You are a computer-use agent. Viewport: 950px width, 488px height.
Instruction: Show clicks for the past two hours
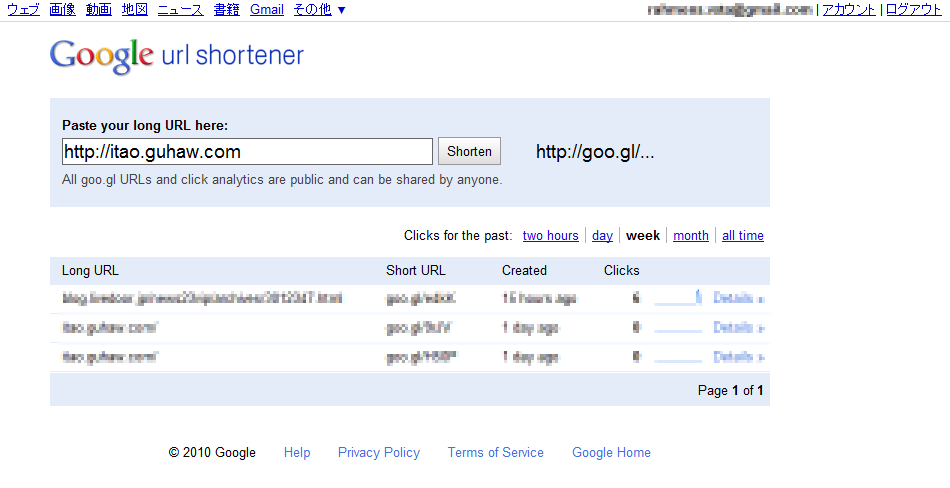(550, 236)
